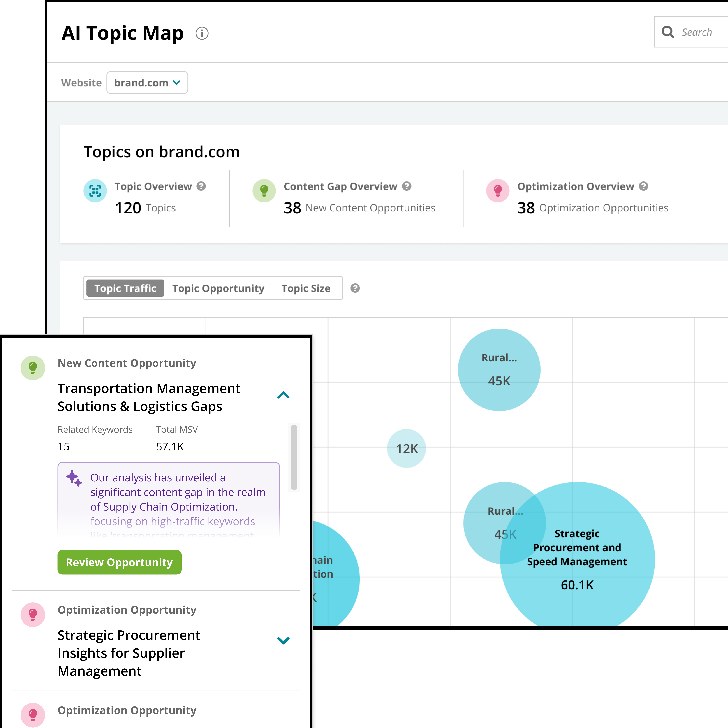Click help icon next to Topic Overview
The image size is (728, 728).
(201, 186)
